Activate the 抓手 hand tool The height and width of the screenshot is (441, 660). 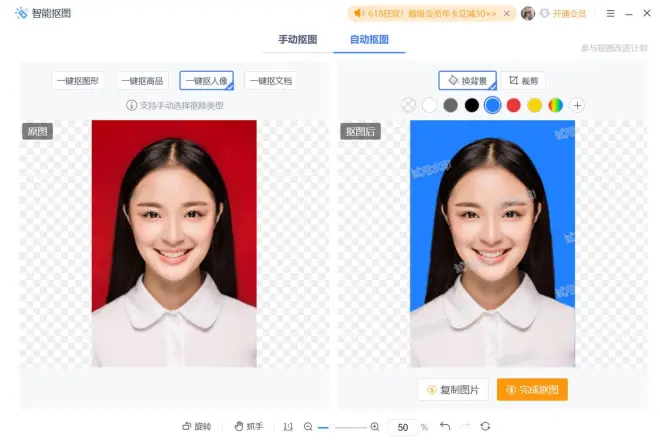248,427
